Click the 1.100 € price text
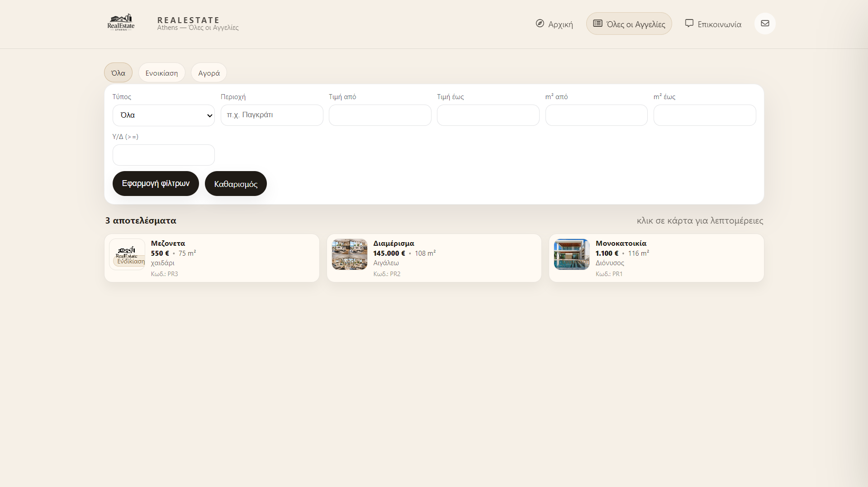This screenshot has width=868, height=487. point(607,253)
